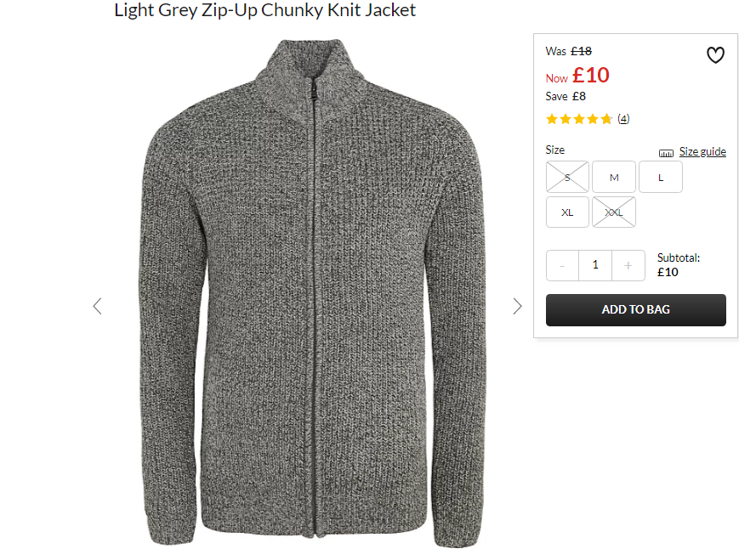Click the product title Light Grey Zip-Up Chunky Knit Jacket
Viewport: 739px width, 560px height.
pos(264,10)
